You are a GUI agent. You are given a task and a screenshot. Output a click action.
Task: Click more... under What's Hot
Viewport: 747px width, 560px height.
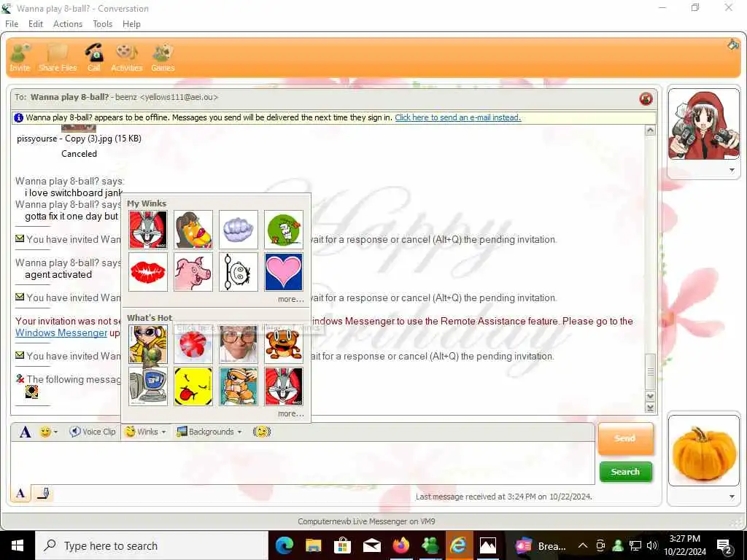coord(290,413)
